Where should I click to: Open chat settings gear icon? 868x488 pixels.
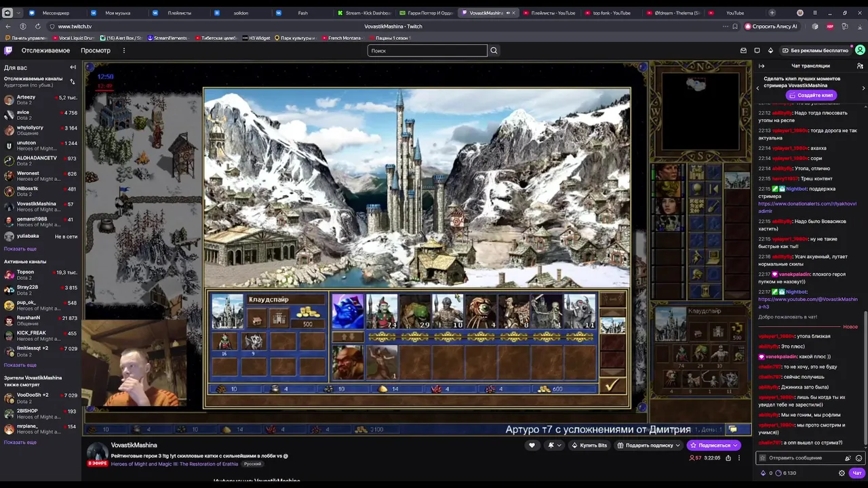(x=842, y=473)
